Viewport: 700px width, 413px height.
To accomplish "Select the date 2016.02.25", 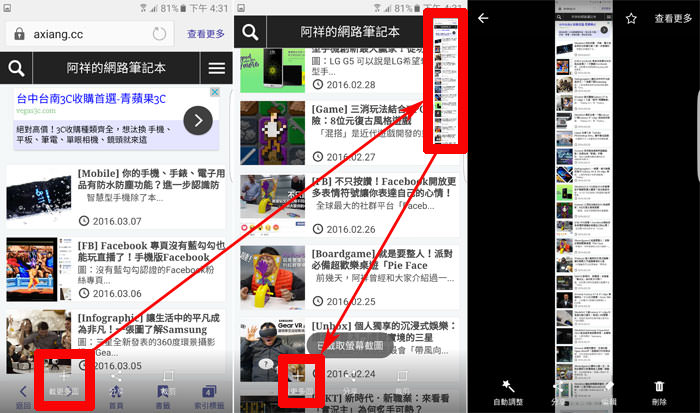I will [x=350, y=301].
